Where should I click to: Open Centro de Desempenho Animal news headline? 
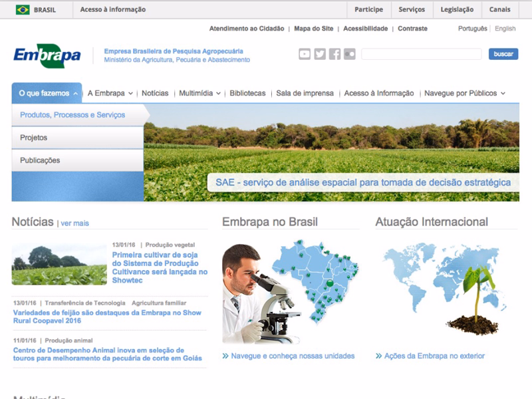point(108,354)
